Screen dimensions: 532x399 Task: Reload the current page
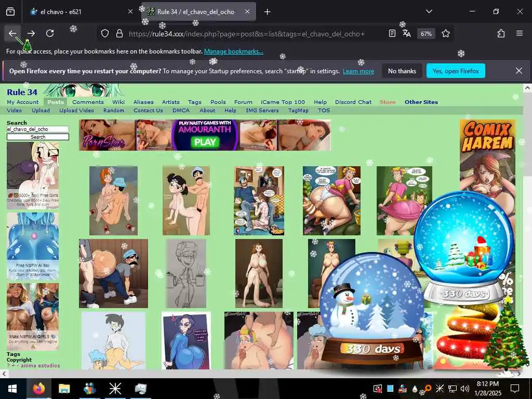pyautogui.click(x=50, y=33)
